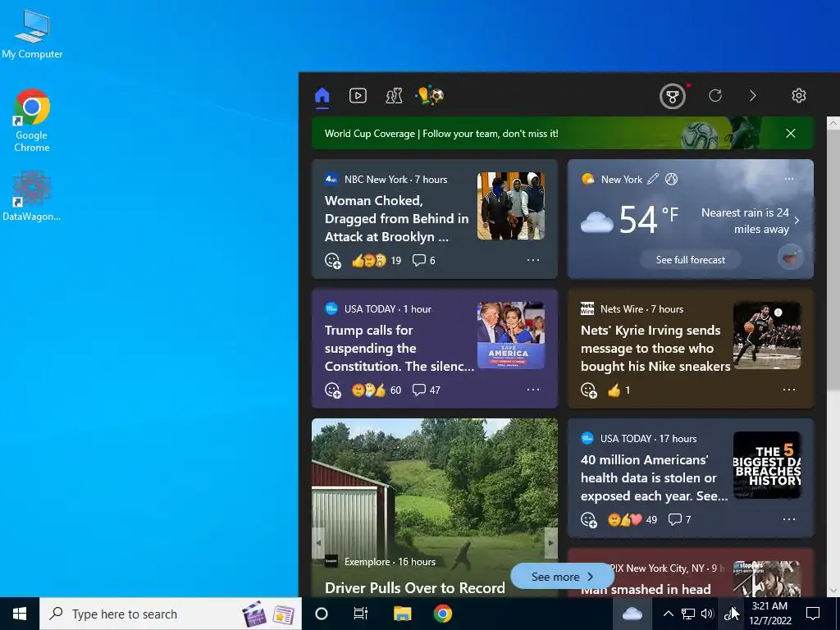Expand Nearest rain details arrow
Image resolution: width=840 pixels, height=630 pixels.
pyautogui.click(x=797, y=220)
